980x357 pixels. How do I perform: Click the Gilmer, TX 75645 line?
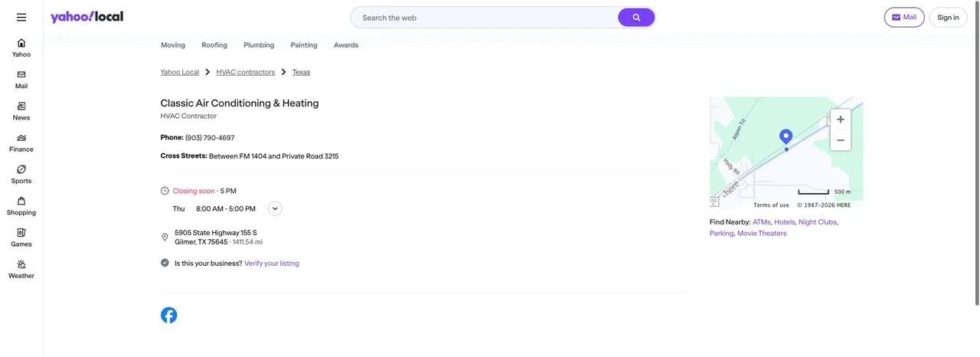click(201, 242)
